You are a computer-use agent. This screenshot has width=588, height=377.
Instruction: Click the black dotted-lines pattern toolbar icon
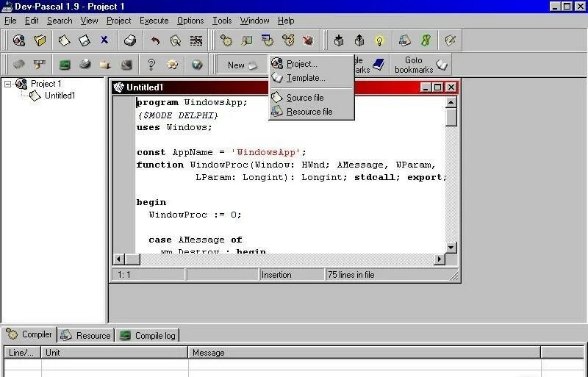pos(196,40)
